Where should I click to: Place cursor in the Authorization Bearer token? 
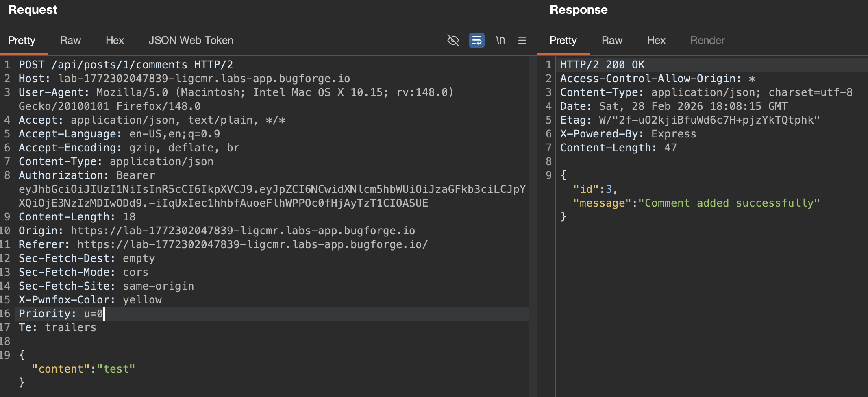pos(272,190)
